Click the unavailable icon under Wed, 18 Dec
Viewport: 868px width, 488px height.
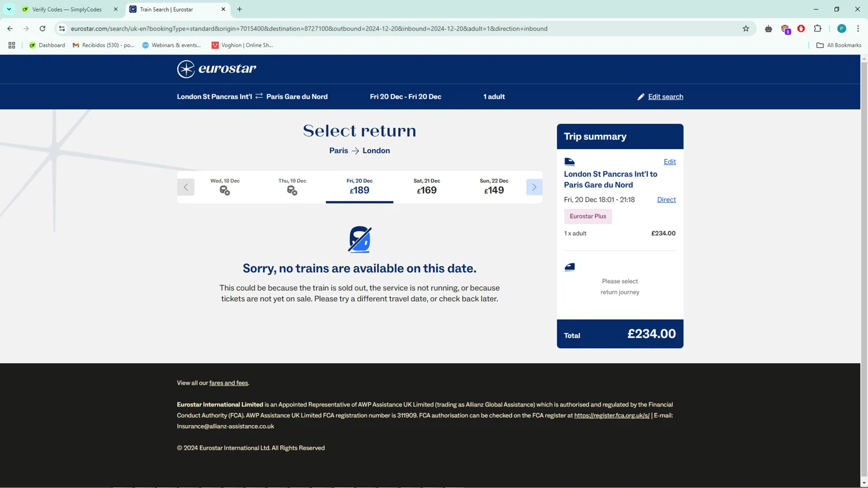coord(225,191)
